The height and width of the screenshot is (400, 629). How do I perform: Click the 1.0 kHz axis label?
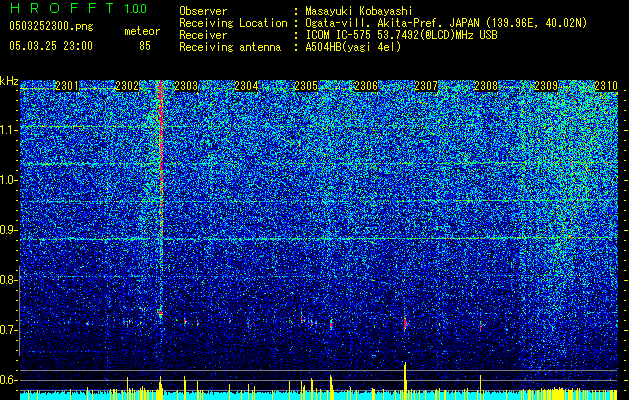pyautogui.click(x=9, y=180)
